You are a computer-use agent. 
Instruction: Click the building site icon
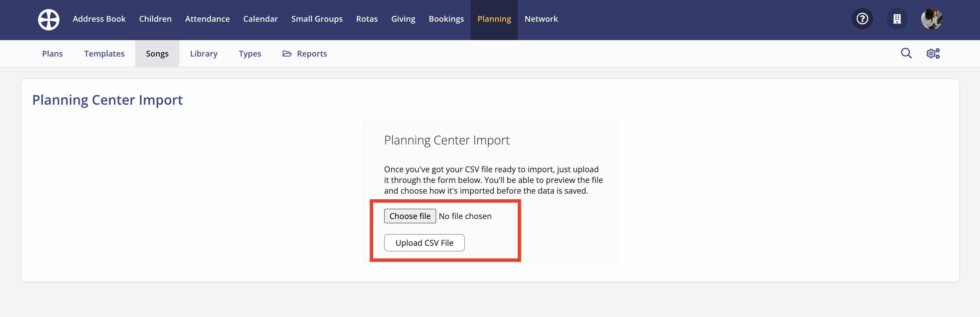click(897, 19)
